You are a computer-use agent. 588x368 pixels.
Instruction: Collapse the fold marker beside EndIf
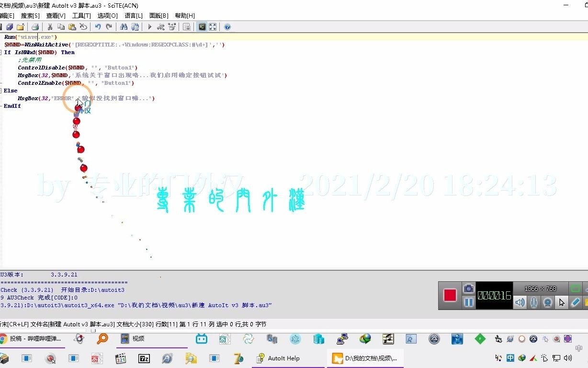tap(2, 105)
